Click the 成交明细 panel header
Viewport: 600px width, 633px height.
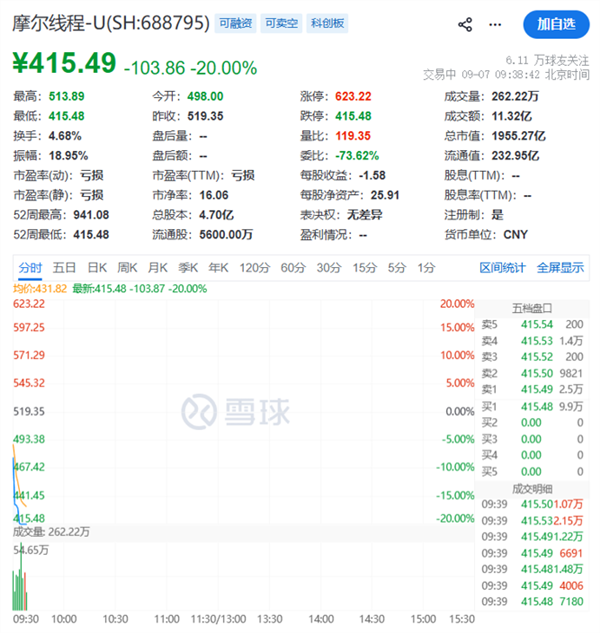[532, 489]
